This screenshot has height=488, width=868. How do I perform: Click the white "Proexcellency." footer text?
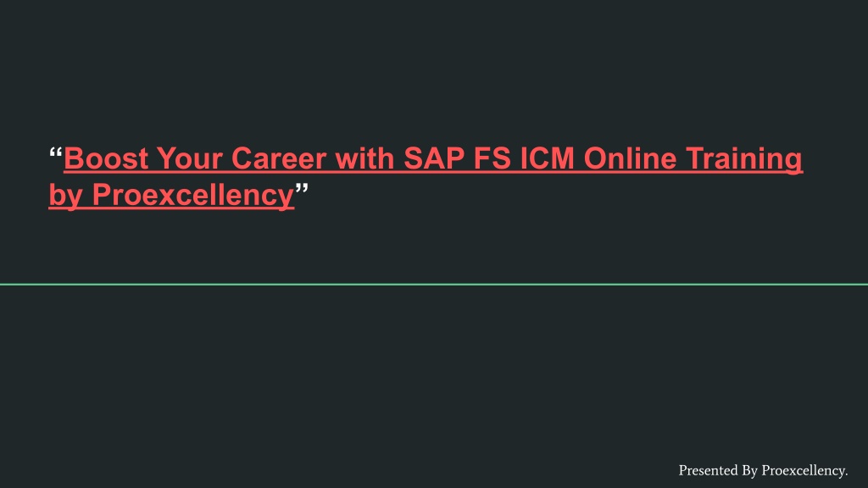click(x=805, y=471)
